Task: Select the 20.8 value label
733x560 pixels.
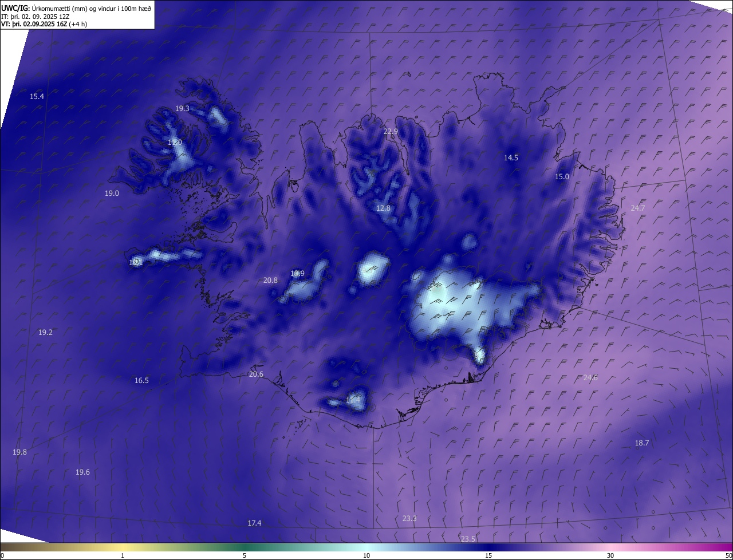Action: click(x=270, y=280)
